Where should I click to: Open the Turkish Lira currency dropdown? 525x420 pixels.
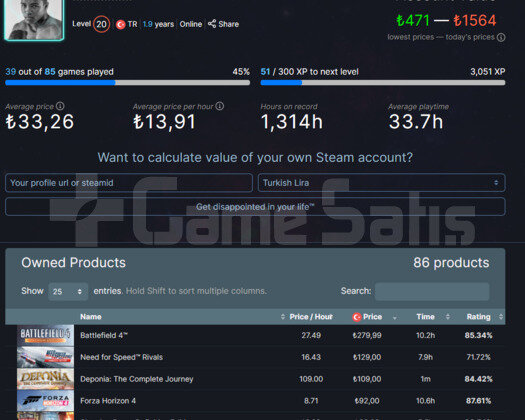click(381, 183)
